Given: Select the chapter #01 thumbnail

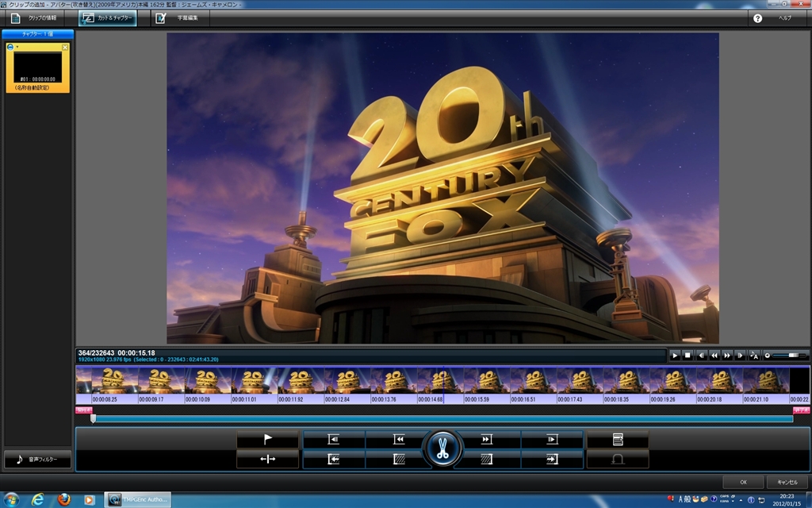Looking at the screenshot, I should (37, 67).
